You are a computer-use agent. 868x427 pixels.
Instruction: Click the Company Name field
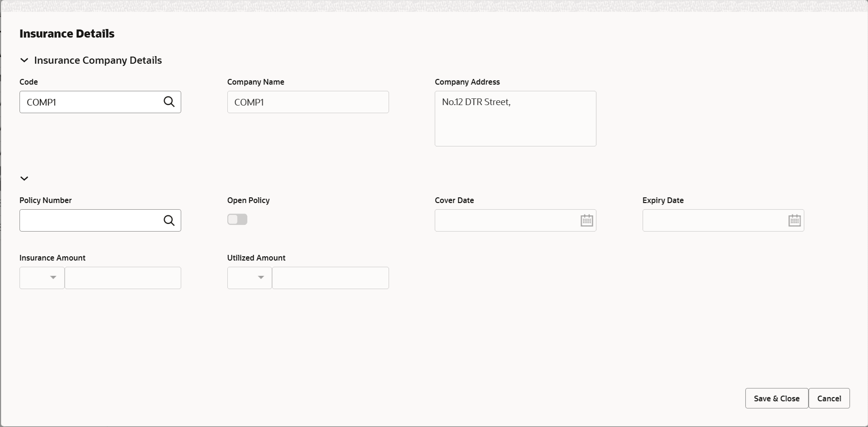(308, 102)
